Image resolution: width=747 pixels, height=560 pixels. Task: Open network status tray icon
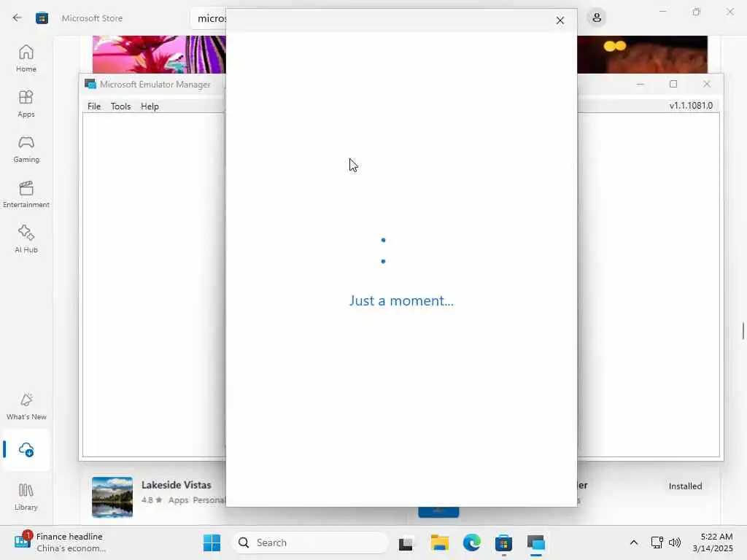pos(657,542)
